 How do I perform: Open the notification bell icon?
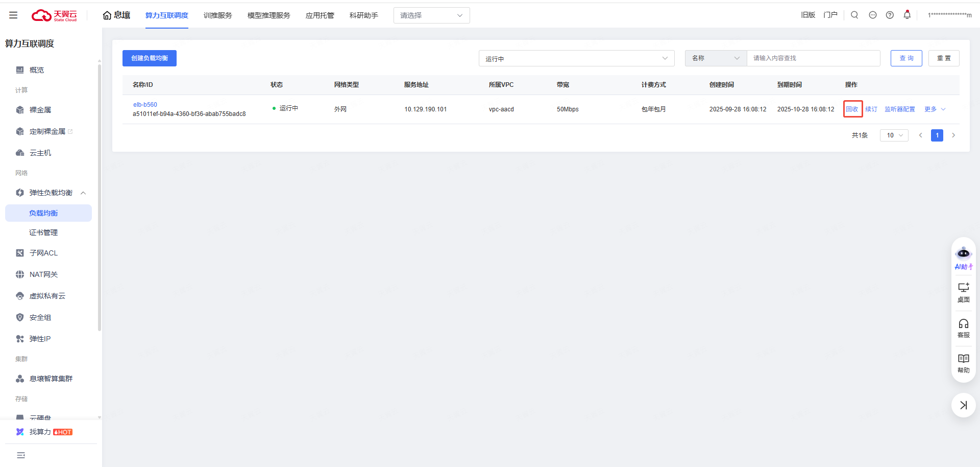tap(907, 15)
